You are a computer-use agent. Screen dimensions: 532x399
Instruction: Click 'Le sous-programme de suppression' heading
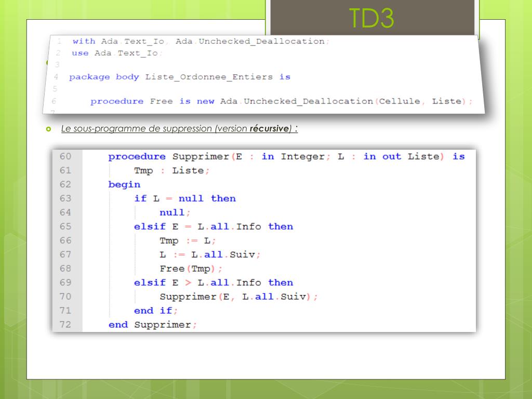(179, 129)
